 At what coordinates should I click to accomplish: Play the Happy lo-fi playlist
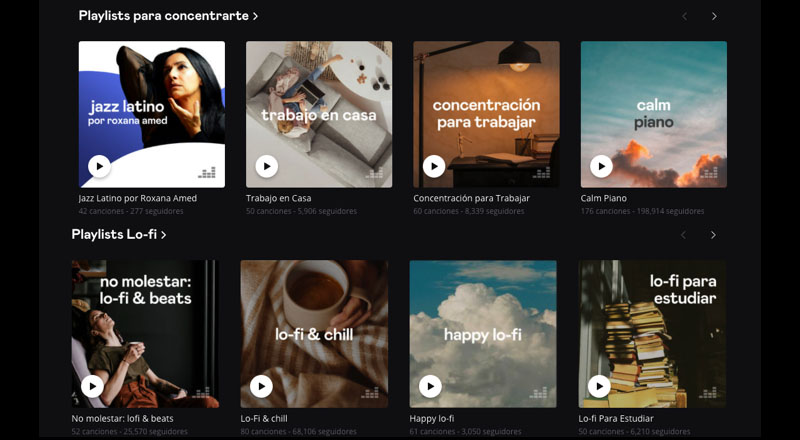pos(430,385)
